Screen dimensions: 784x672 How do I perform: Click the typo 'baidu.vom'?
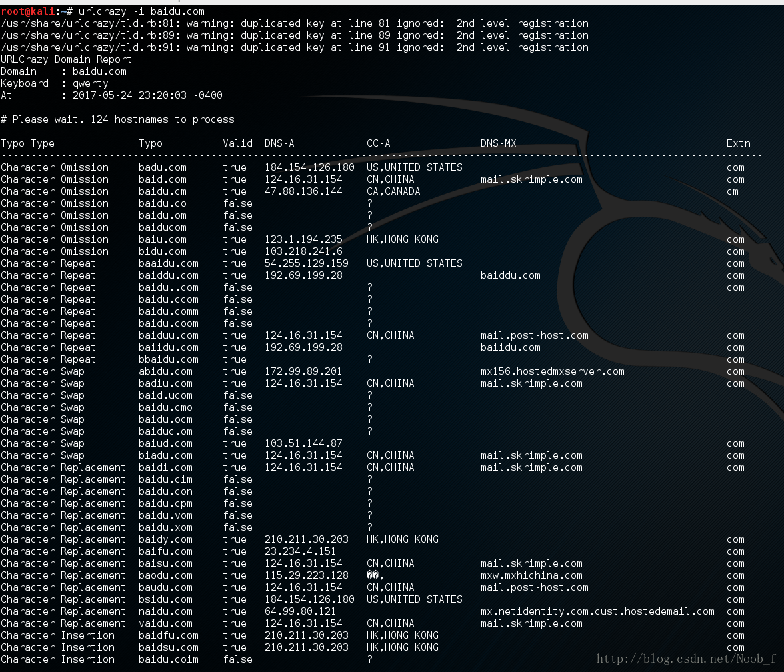click(165, 515)
